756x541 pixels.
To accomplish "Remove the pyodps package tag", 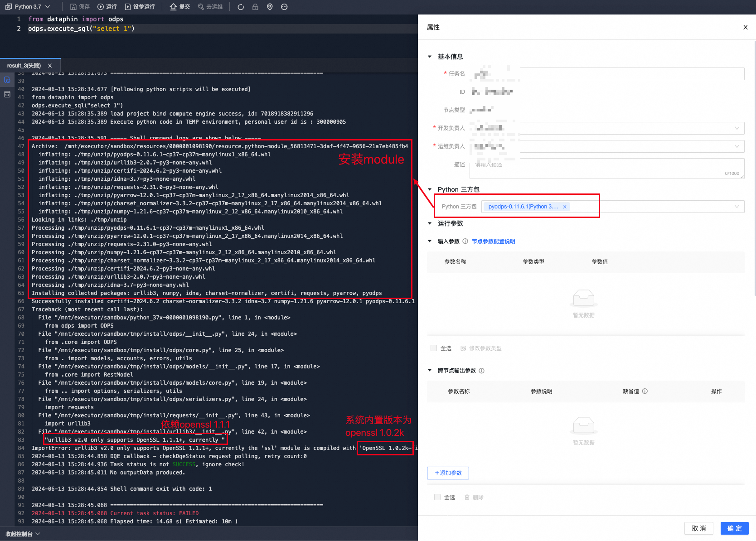I will click(565, 207).
